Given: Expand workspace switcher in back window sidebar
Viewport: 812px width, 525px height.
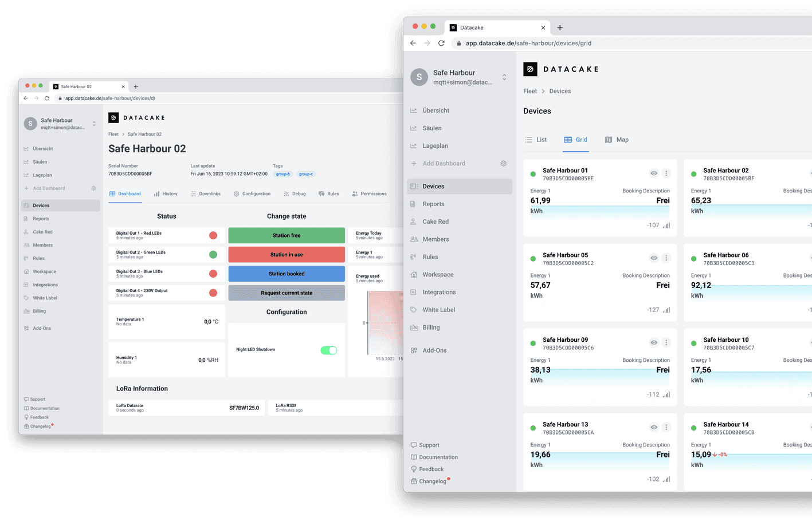Looking at the screenshot, I should pos(94,124).
